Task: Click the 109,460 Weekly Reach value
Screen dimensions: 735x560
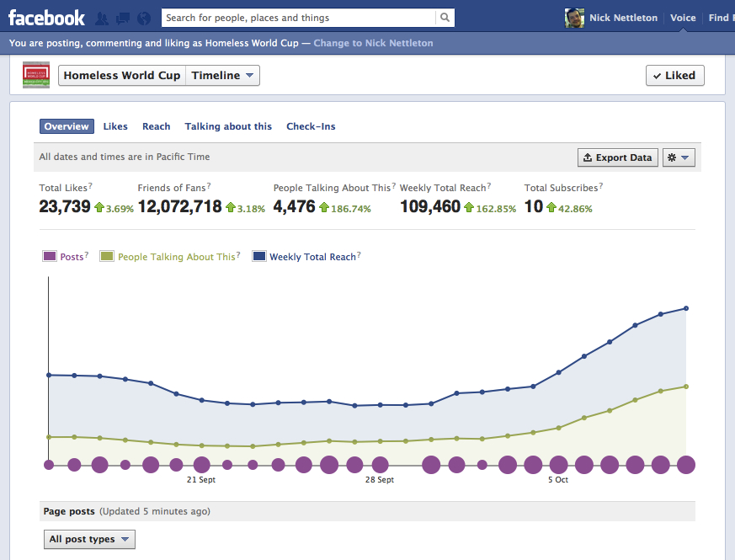Action: tap(430, 206)
